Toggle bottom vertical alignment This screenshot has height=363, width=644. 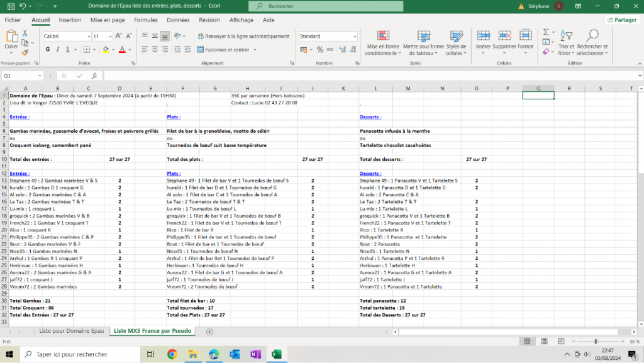pos(165,36)
